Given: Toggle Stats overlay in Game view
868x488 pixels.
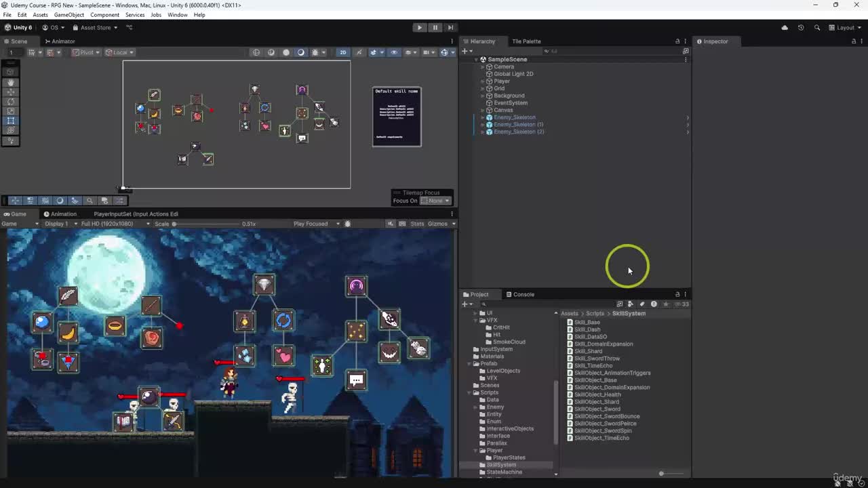Looking at the screenshot, I should click(417, 224).
